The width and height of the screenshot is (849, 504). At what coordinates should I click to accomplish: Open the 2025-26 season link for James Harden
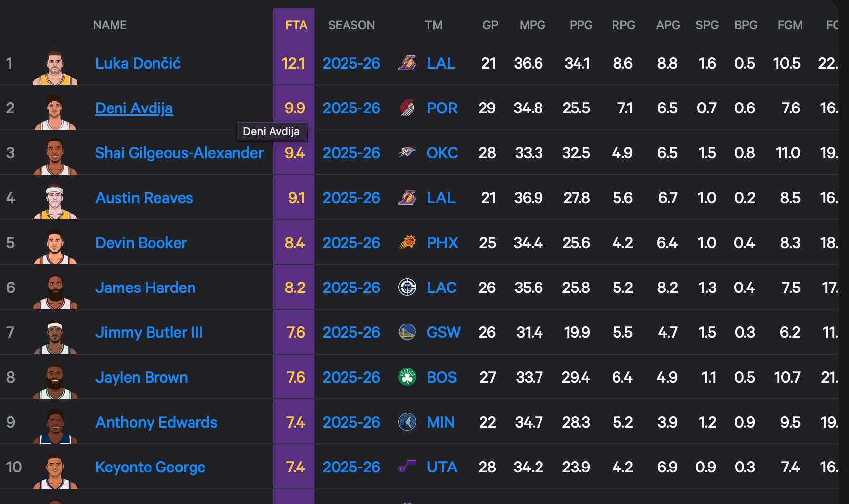(x=351, y=288)
